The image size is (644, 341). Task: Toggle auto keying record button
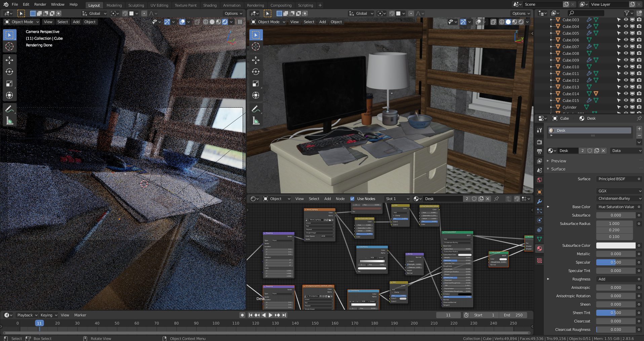pyautogui.click(x=242, y=315)
